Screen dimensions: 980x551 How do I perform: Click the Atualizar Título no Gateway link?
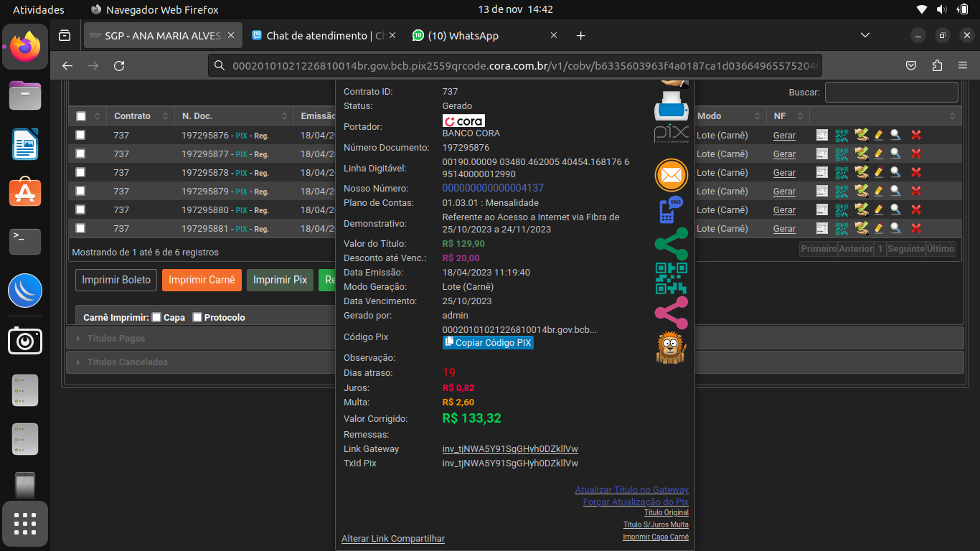pos(631,490)
